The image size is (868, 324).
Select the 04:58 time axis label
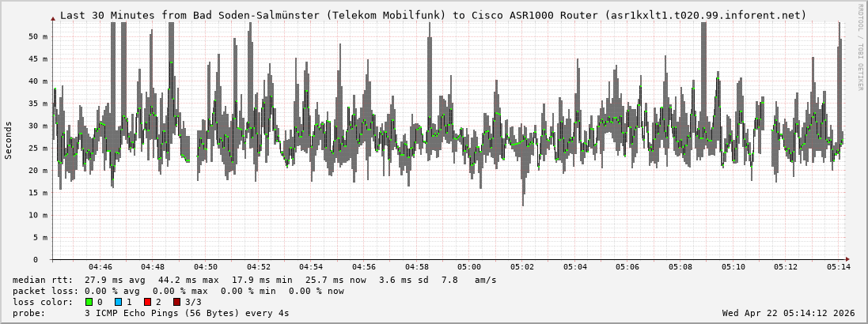point(417,267)
